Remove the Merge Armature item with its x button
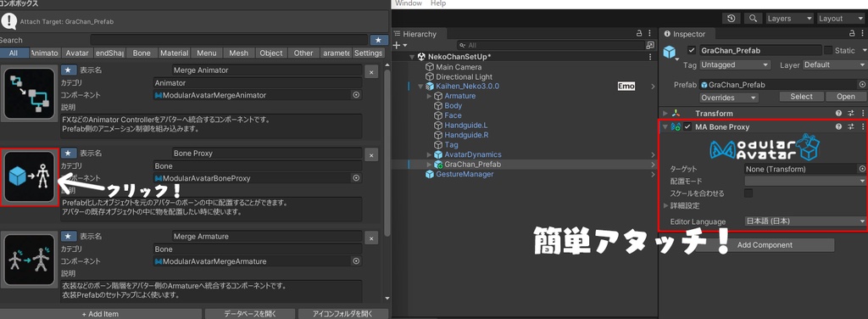The height and width of the screenshot is (319, 868). (371, 238)
